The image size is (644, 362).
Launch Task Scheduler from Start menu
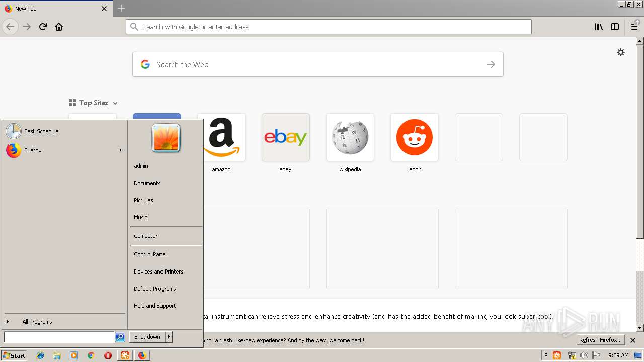(x=64, y=131)
